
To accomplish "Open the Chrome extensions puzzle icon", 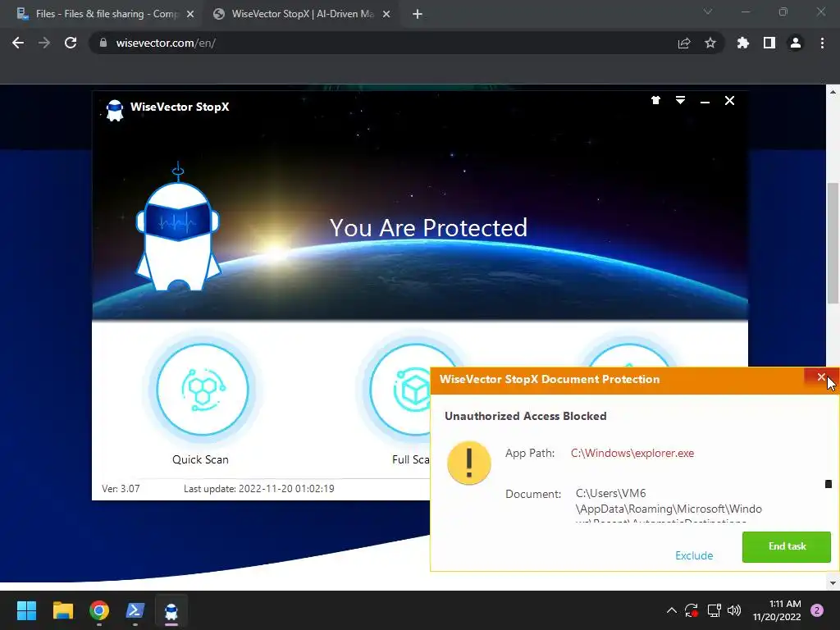I will [743, 43].
